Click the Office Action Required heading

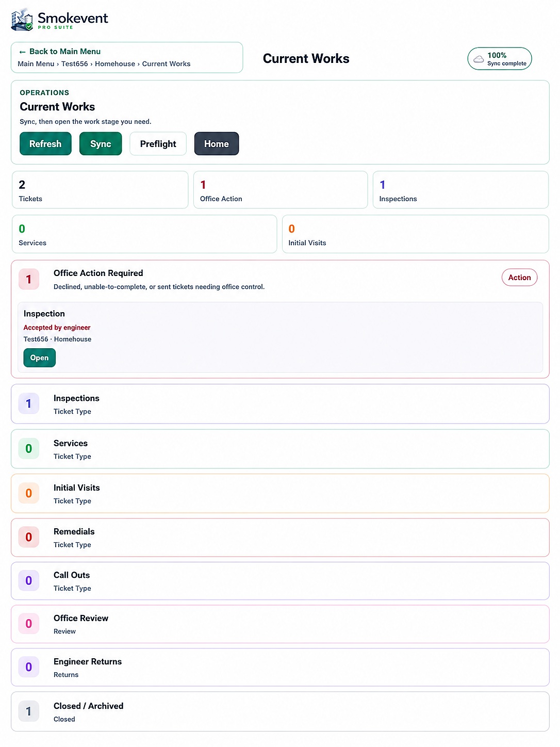coord(98,273)
